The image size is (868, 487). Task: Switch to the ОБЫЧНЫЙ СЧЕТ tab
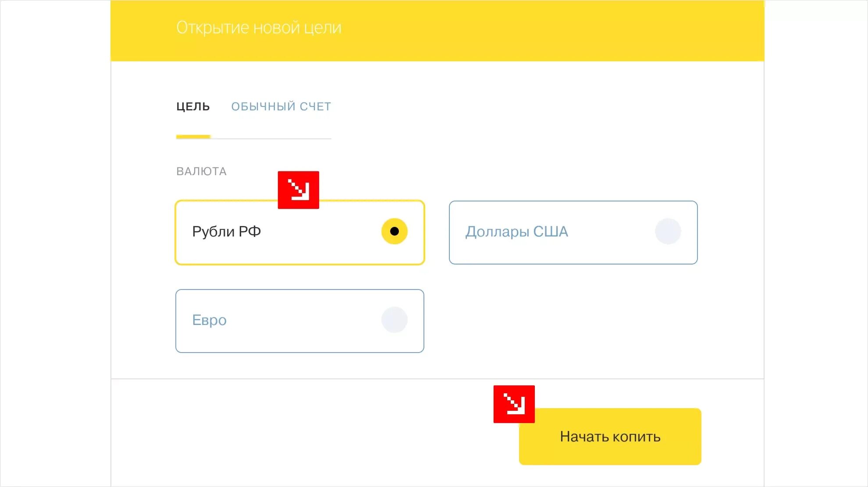[281, 106]
